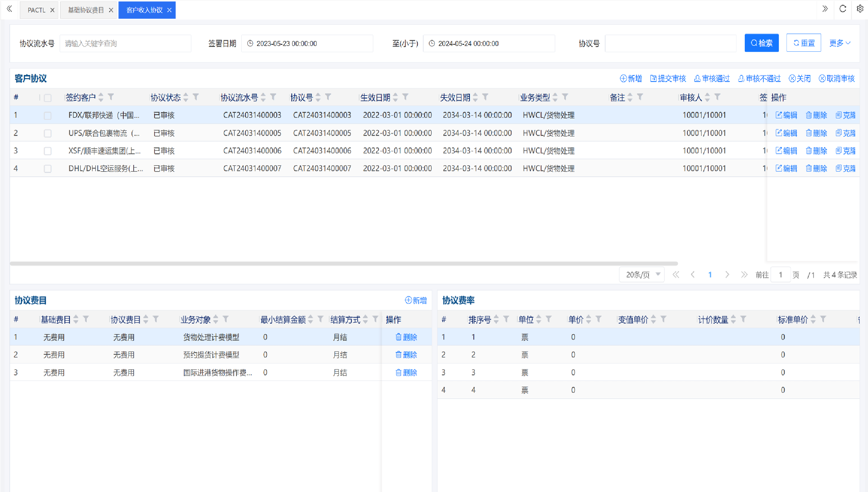Focus the 协议号 input field
The width and height of the screenshot is (868, 492).
coord(670,43)
